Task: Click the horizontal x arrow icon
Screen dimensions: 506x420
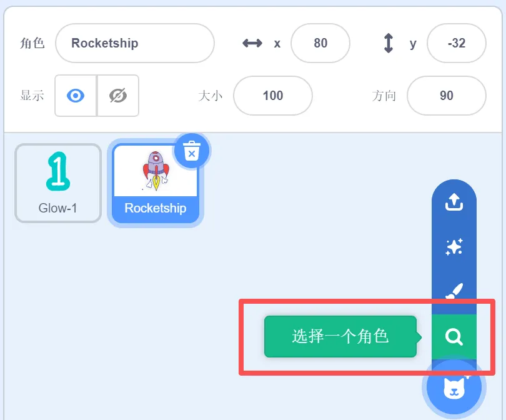Action: tap(252, 43)
